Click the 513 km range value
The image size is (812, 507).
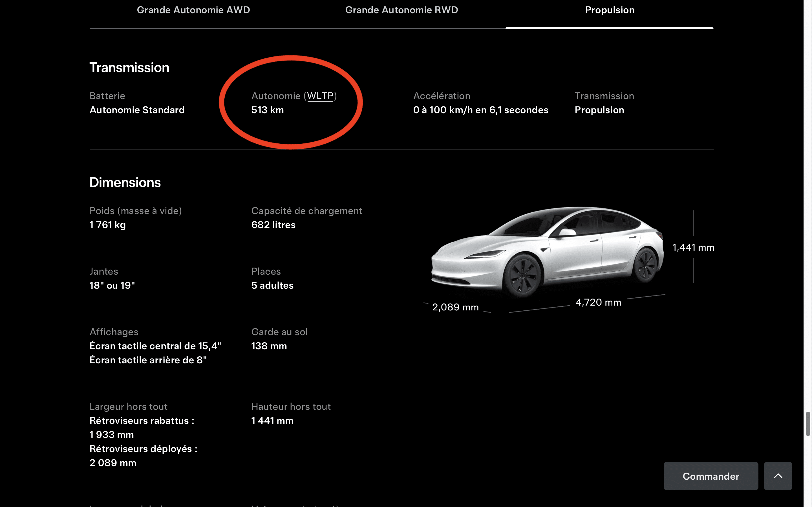(x=267, y=110)
